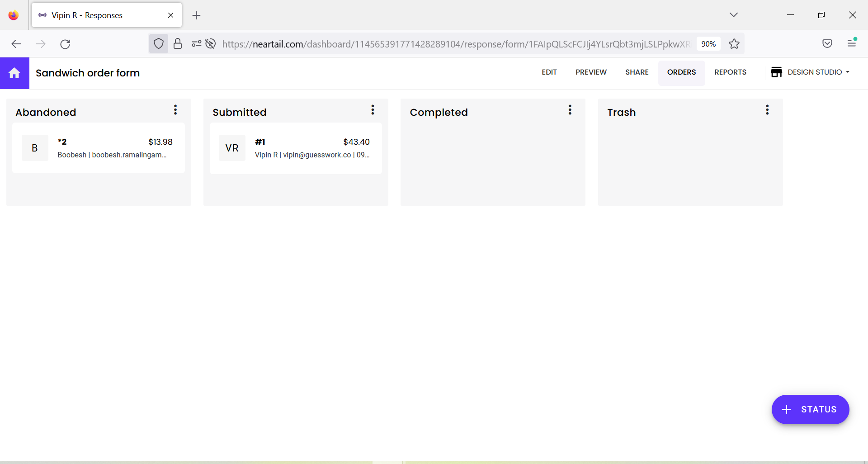This screenshot has width=868, height=464.
Task: Open Vipin R's submitted order card
Action: 296,148
